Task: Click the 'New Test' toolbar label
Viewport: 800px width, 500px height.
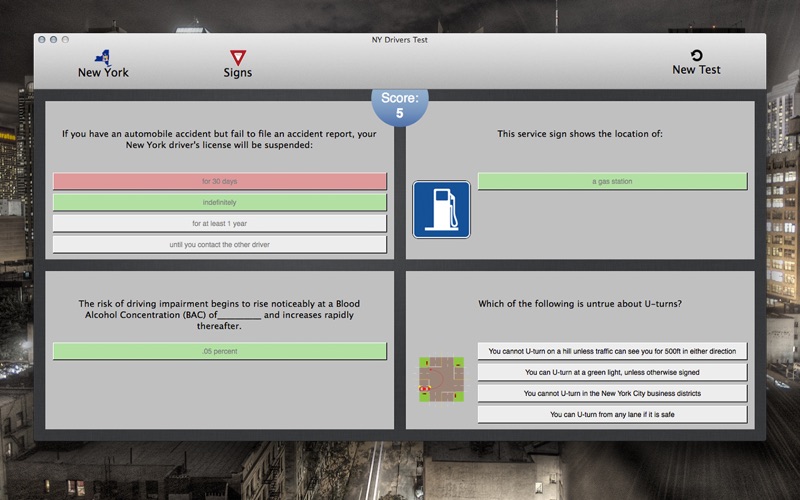Action: click(x=696, y=70)
